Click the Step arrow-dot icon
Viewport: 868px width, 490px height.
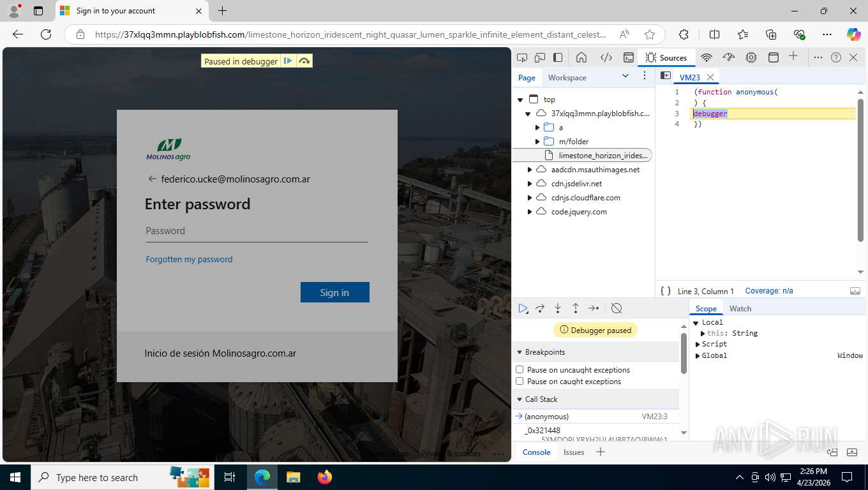point(594,308)
